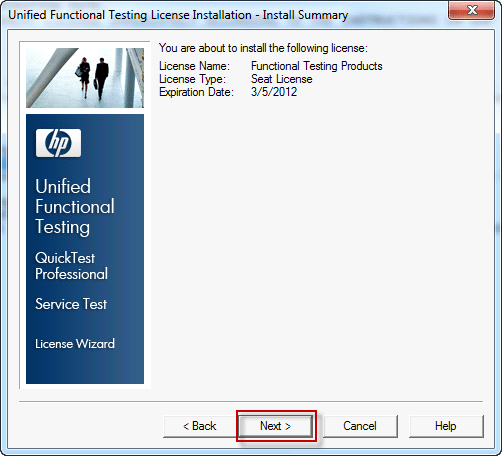Click the Next > button
502x456 pixels.
coord(276,426)
